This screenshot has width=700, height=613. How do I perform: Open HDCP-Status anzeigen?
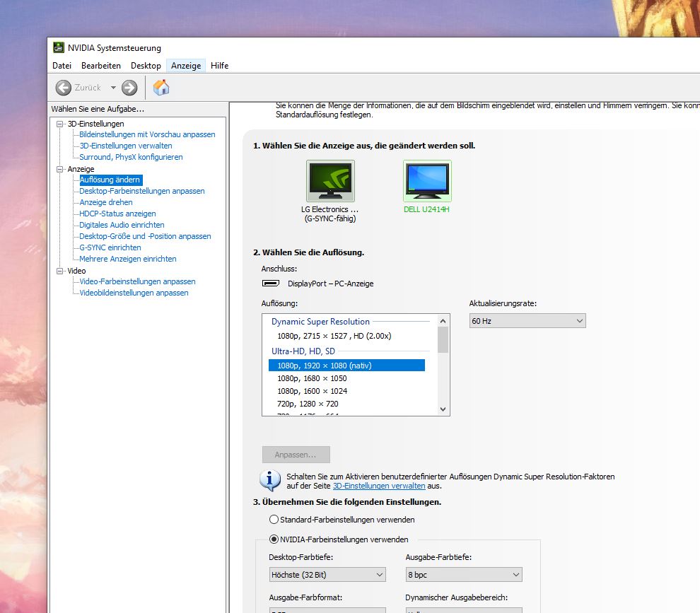(117, 214)
